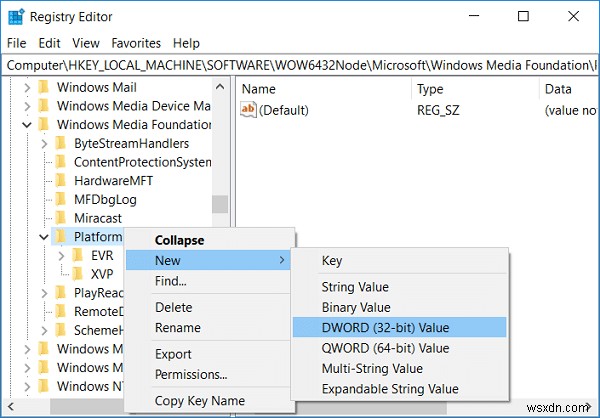Click the Platform folder icon
Viewport: 600px width, 418px height.
[x=60, y=237]
